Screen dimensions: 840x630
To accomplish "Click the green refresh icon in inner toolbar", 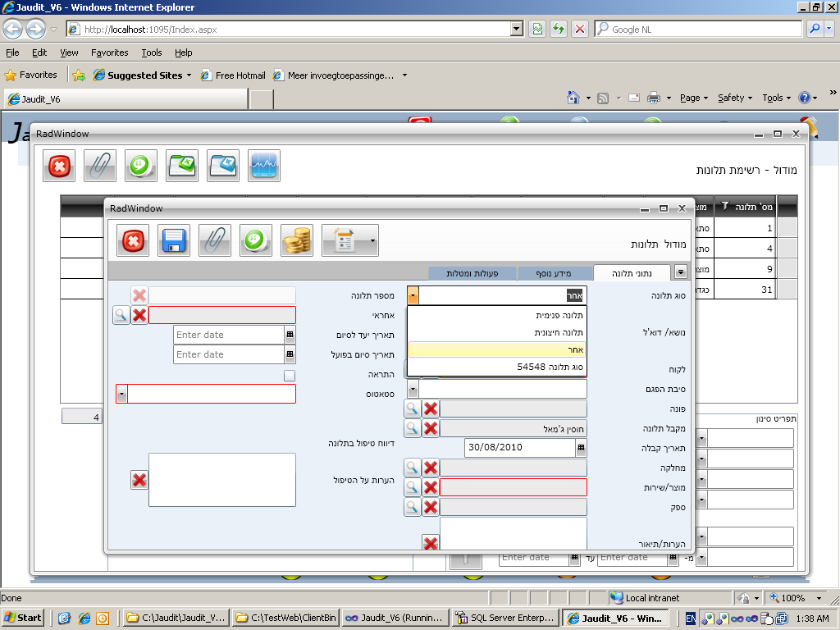I will click(x=256, y=240).
